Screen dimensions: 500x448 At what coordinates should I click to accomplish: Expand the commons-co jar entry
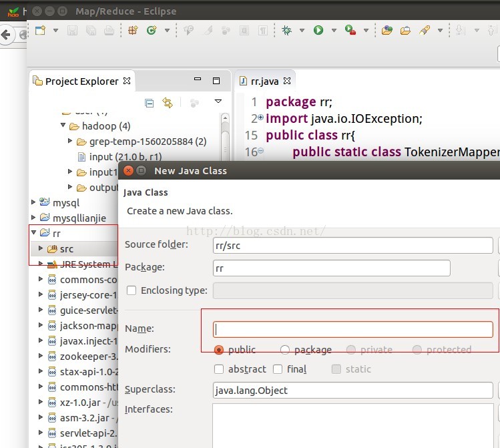click(41, 279)
